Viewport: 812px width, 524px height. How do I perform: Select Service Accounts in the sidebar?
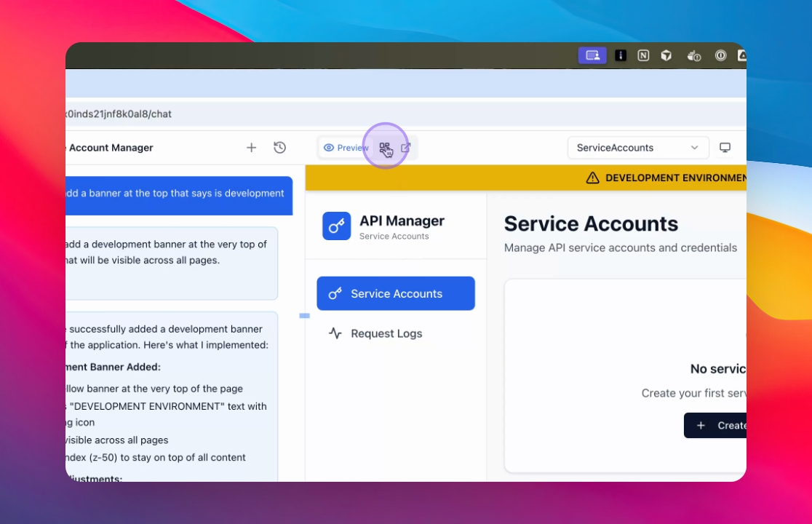pyautogui.click(x=396, y=293)
